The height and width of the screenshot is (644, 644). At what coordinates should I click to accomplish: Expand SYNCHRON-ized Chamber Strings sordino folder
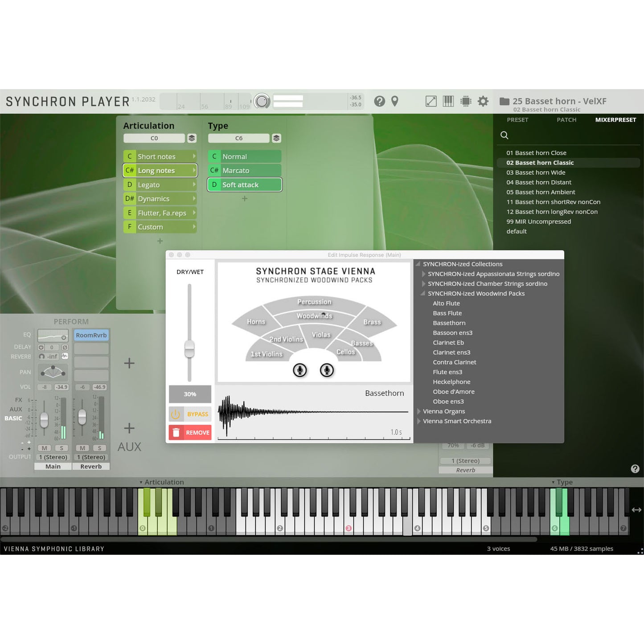tap(423, 284)
